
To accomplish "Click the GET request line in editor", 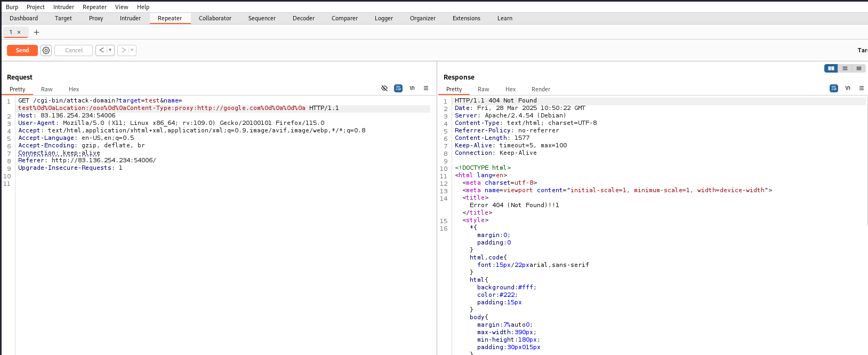I will click(179, 104).
